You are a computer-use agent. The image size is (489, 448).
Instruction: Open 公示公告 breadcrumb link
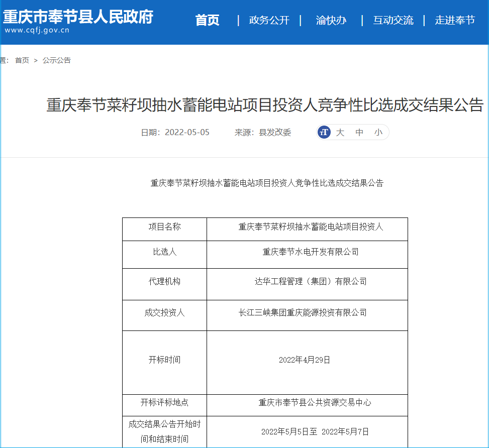pyautogui.click(x=57, y=60)
